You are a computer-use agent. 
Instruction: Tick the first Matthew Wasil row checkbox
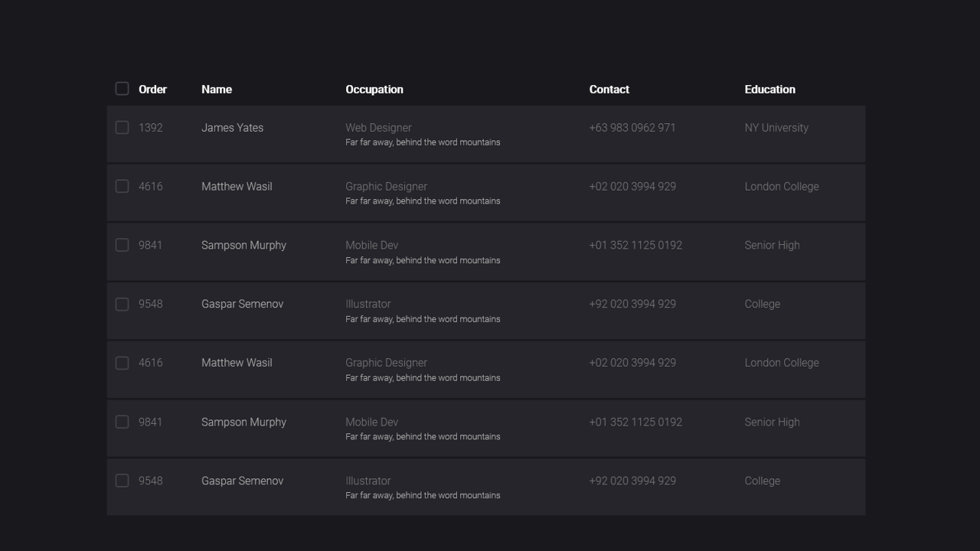[x=122, y=187]
